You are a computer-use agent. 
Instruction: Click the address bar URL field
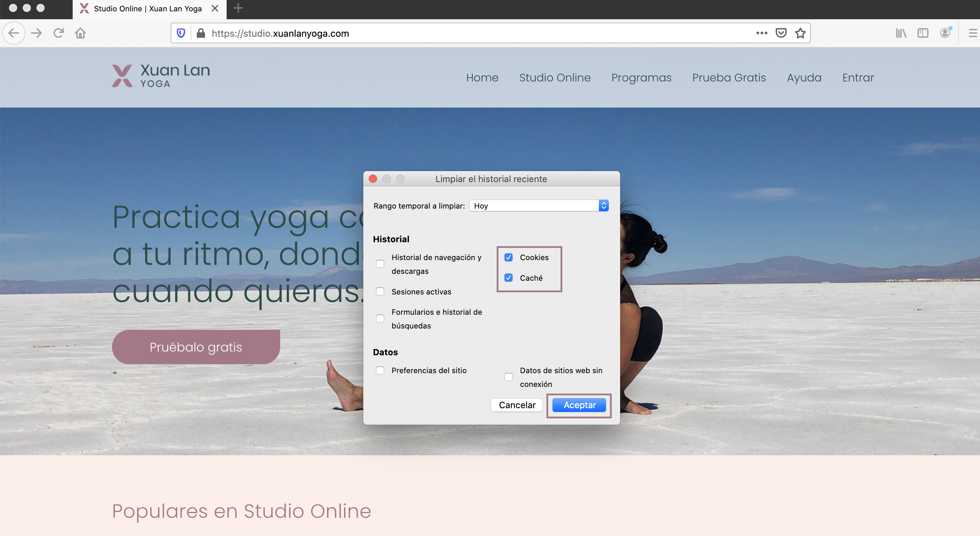pos(457,34)
